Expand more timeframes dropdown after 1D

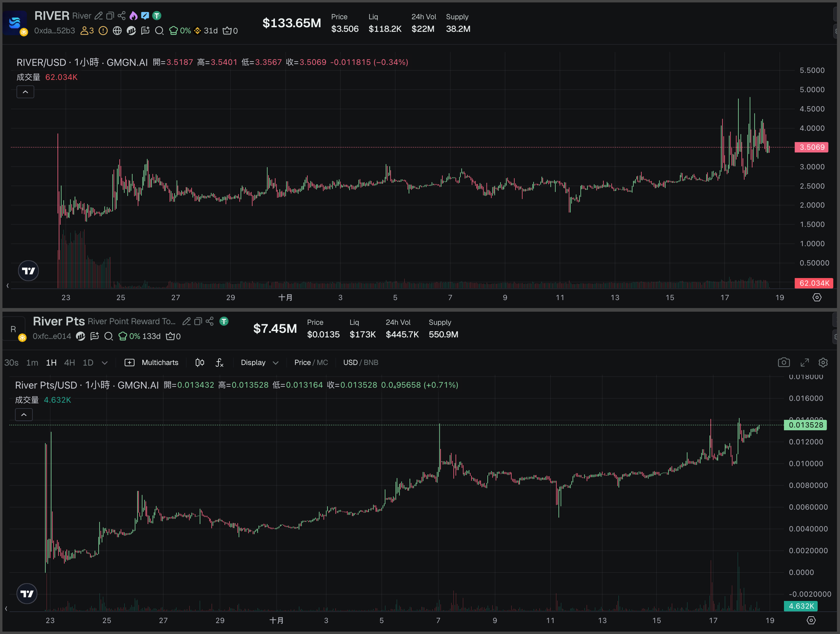(105, 363)
